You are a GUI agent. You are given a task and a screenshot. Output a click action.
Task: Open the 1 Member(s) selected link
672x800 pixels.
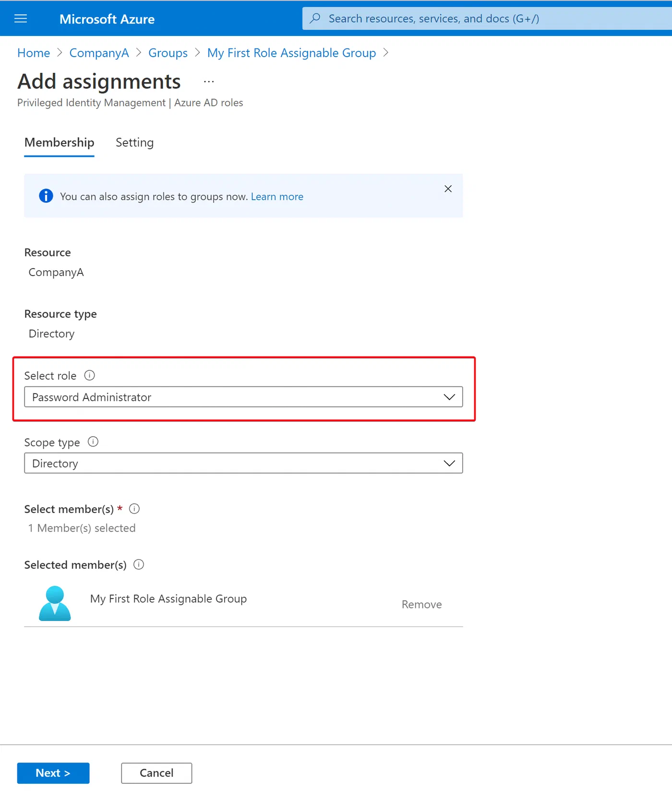pos(82,528)
